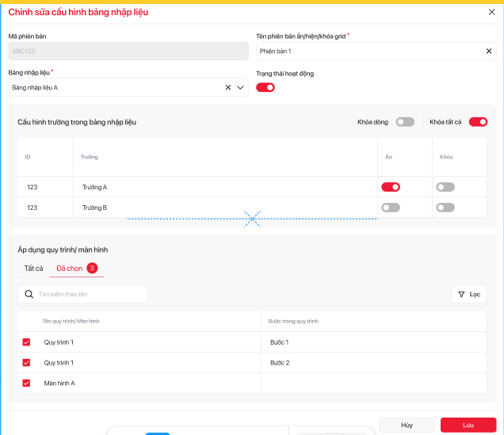The height and width of the screenshot is (435, 504).
Task: Close the edit configuration dialog
Action: coord(491,12)
